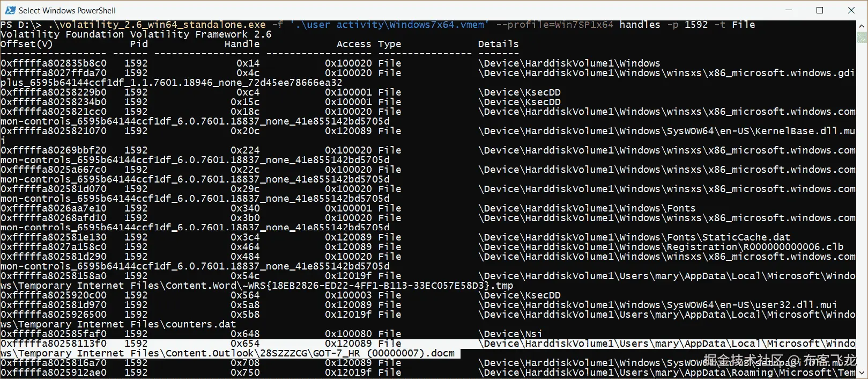Viewport: 868px width, 379px height.
Task: Click offset 0xfffffa8025821cc0
Action: 54,112
